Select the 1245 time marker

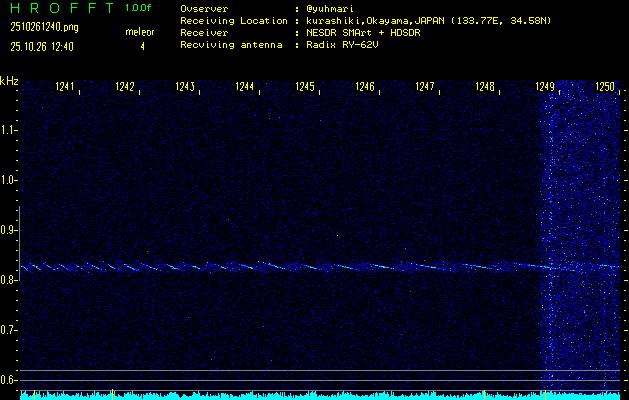[x=306, y=88]
